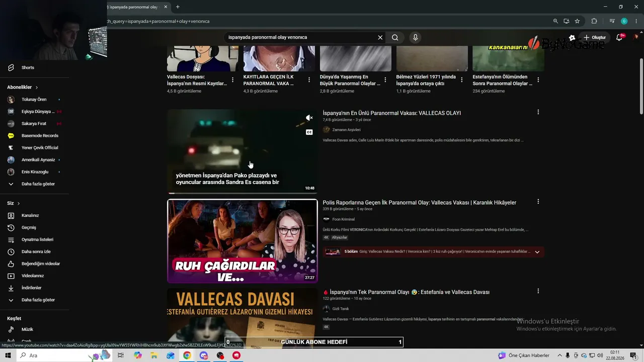The height and width of the screenshot is (362, 644).
Task: Open options for VALLECAS OLAYI result
Action: 538,112
